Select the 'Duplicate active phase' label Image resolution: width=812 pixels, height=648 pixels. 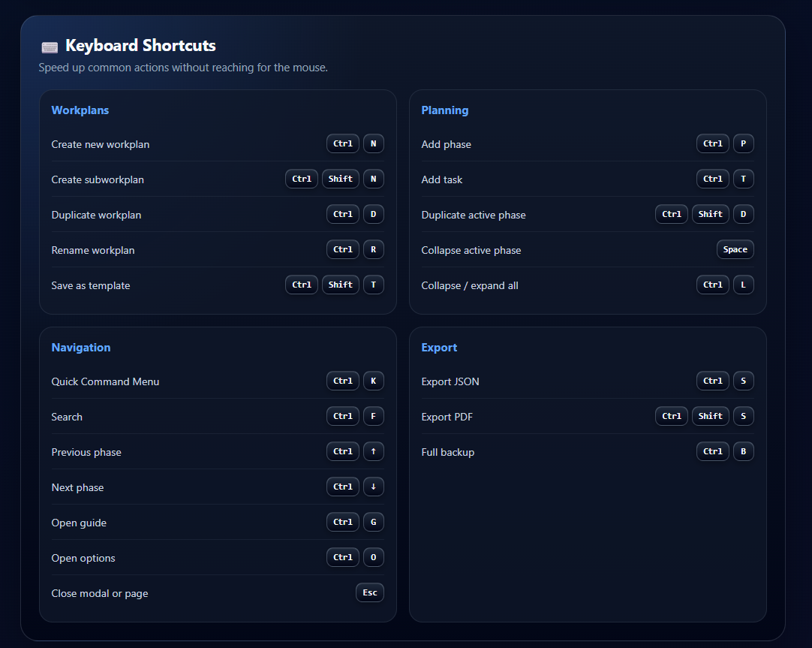pos(474,215)
